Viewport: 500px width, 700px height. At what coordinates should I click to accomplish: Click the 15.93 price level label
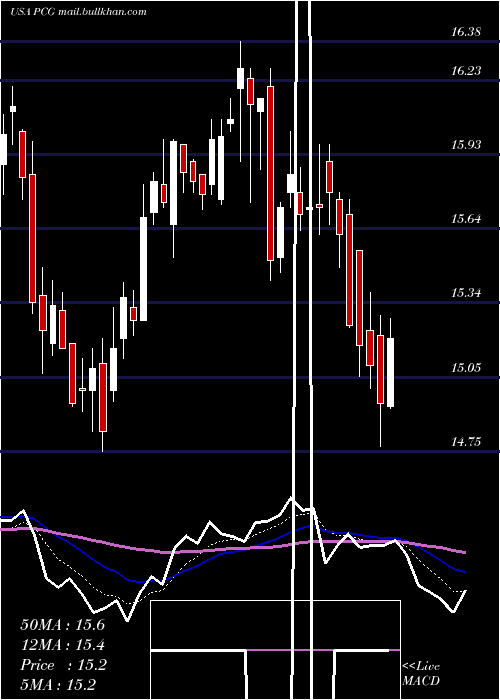[x=466, y=145]
